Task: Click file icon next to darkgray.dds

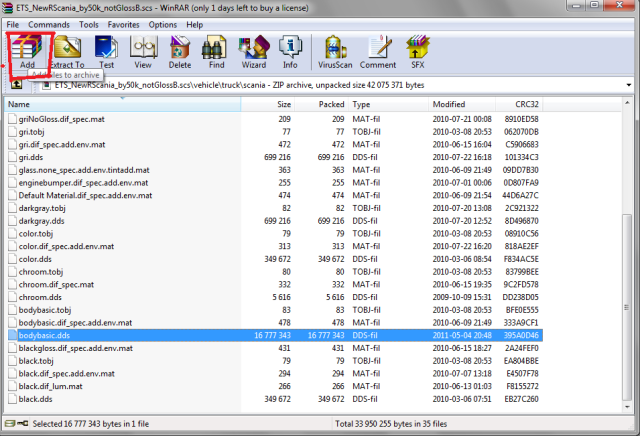Action: click(x=12, y=221)
